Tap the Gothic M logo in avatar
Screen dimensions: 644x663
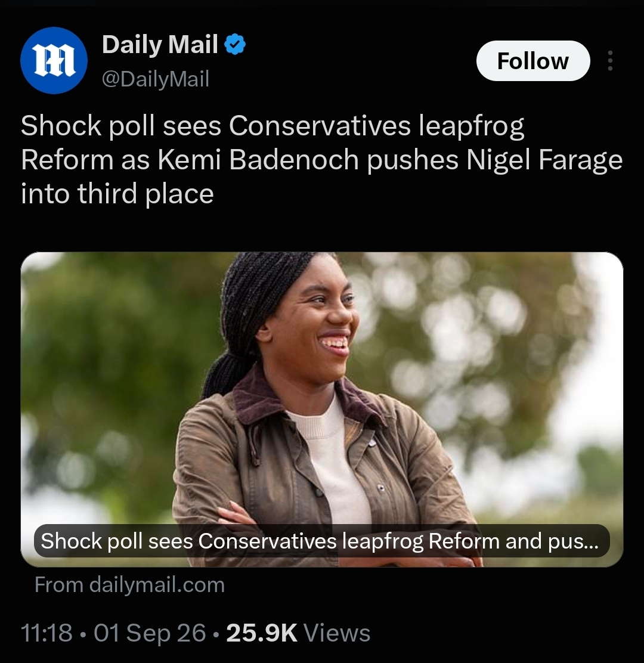click(x=54, y=61)
